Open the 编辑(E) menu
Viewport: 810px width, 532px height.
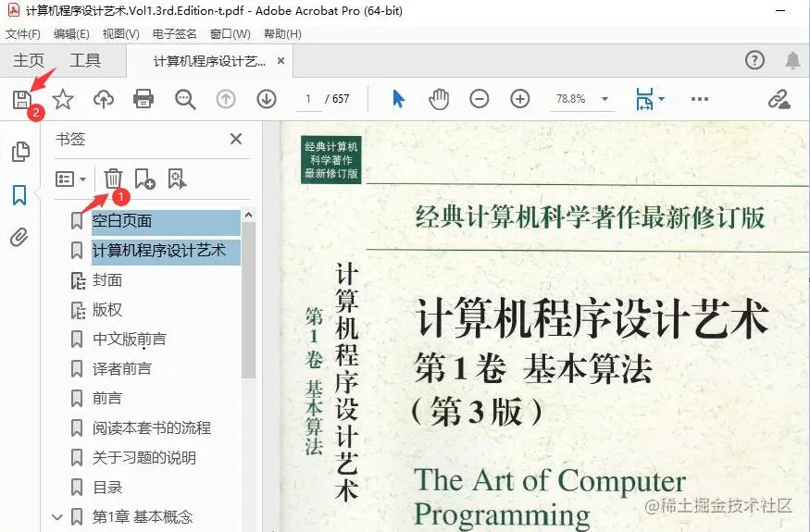pyautogui.click(x=71, y=34)
